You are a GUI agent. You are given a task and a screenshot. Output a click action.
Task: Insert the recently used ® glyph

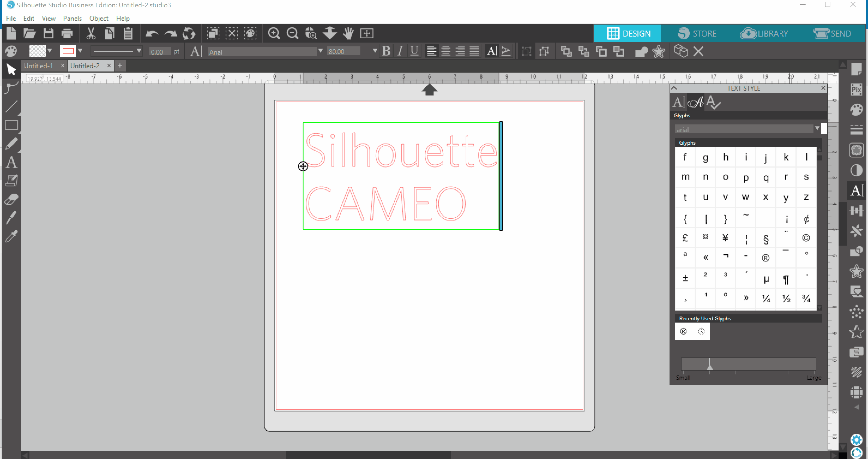(683, 331)
